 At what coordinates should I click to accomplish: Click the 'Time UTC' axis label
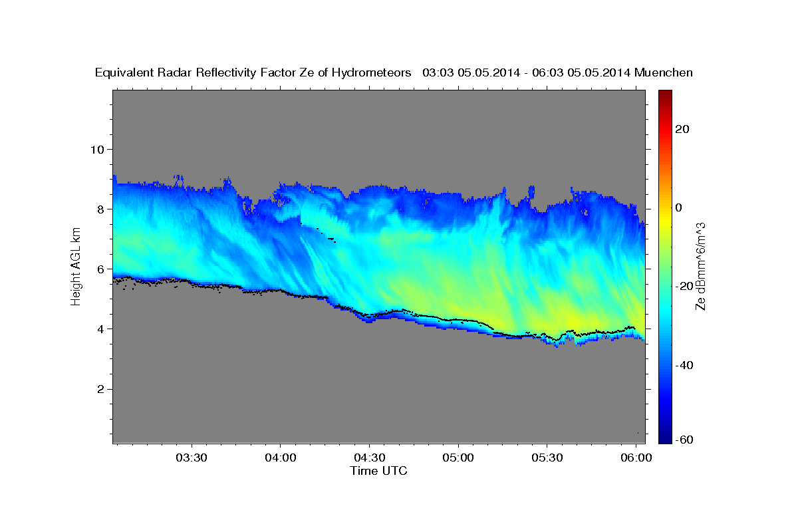coord(378,471)
